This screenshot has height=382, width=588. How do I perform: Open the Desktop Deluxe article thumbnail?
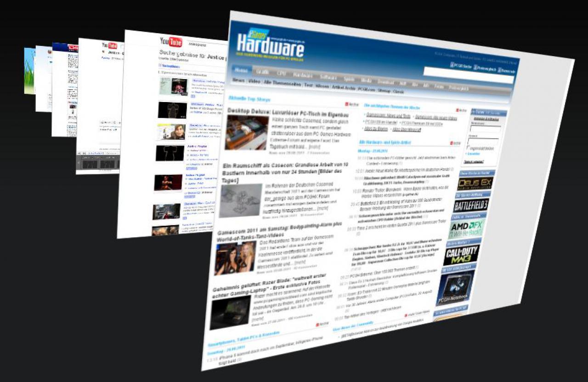click(246, 132)
